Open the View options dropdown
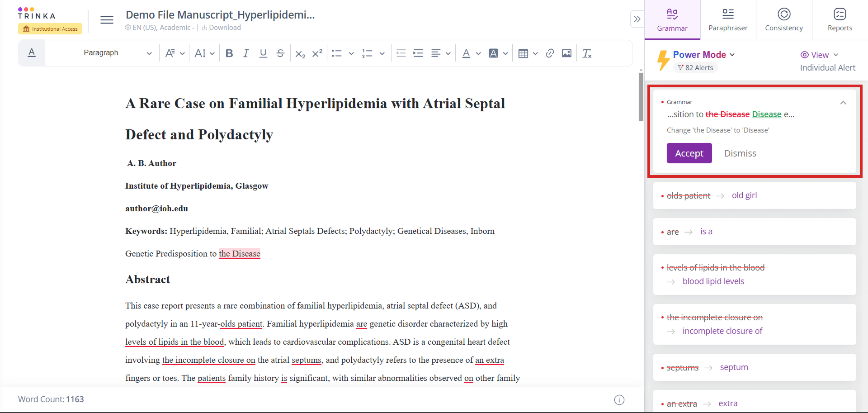 tap(820, 55)
